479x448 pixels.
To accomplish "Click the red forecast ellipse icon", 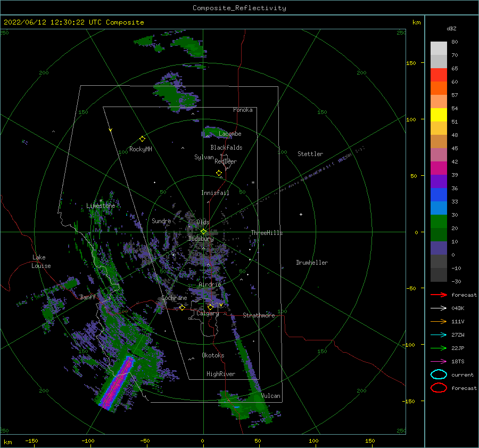I will click(x=439, y=388).
